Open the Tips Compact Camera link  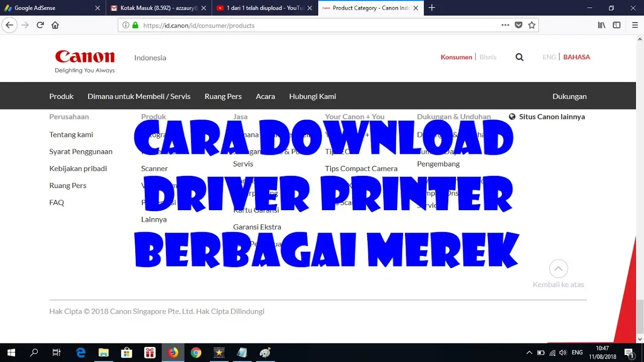pos(361,168)
